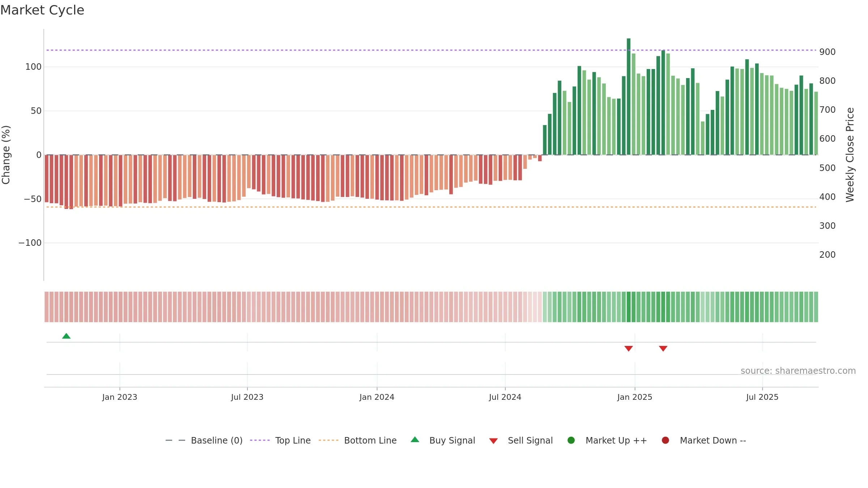Click the Jul 2025 x-axis label
Image resolution: width=868 pixels, height=488 pixels.
(762, 397)
